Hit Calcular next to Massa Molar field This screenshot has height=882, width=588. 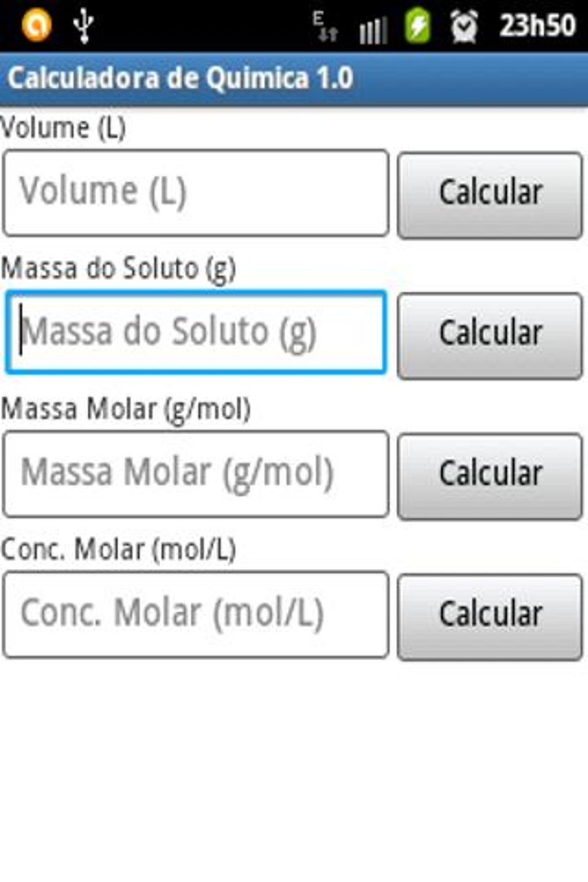coord(490,476)
